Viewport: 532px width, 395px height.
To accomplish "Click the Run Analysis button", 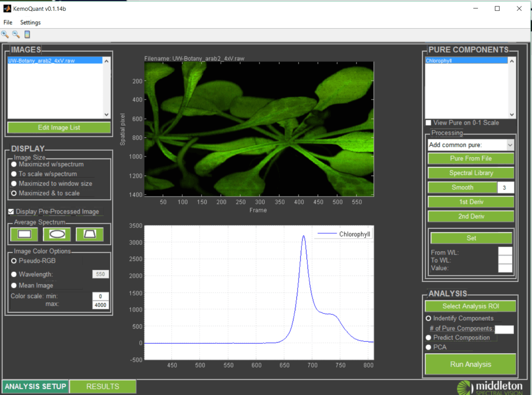I will pyautogui.click(x=470, y=364).
